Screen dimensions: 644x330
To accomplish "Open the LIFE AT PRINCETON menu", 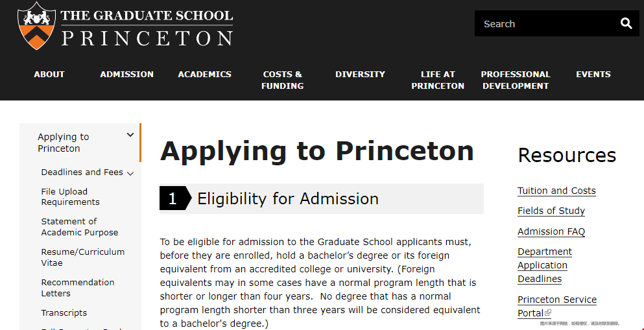I will coord(438,80).
